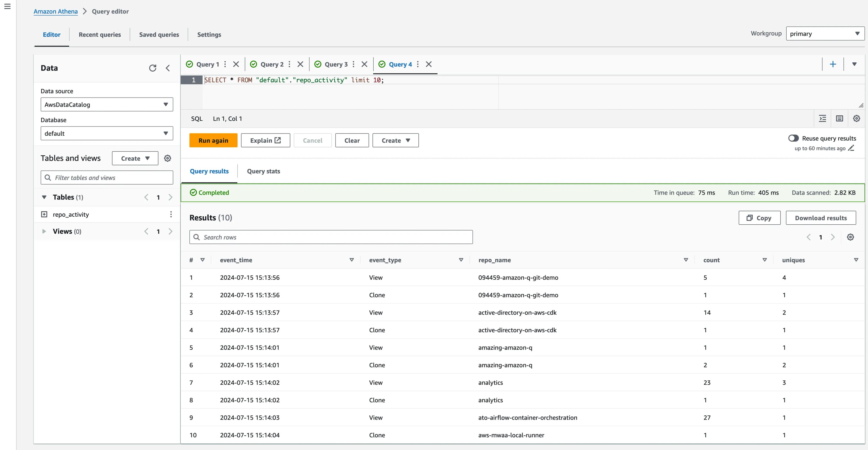This screenshot has width=868, height=450.
Task: Go to next results page
Action: [833, 237]
